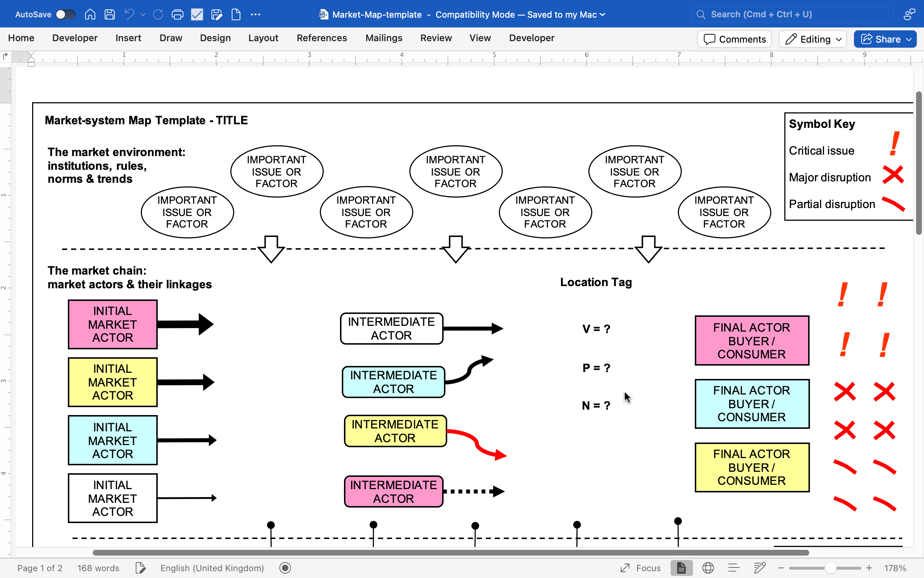Click the macro recording icon in status bar
This screenshot has width=924, height=578.
coord(285,568)
